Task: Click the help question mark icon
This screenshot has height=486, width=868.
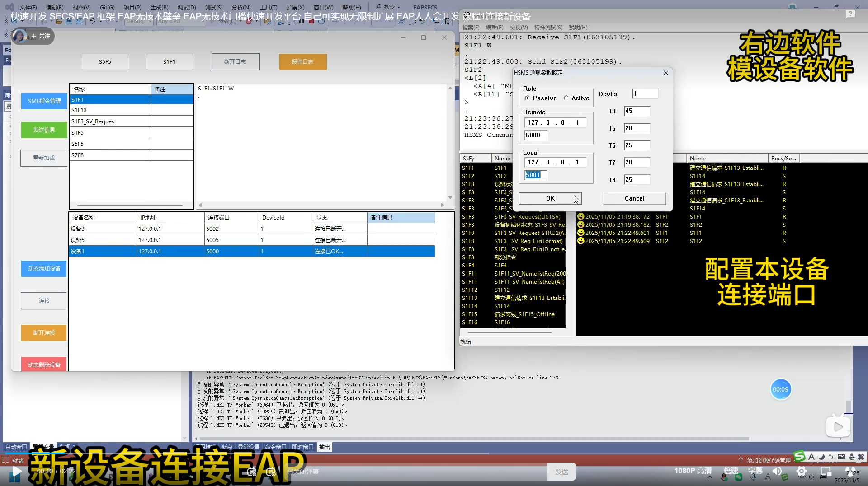Action: (x=850, y=14)
